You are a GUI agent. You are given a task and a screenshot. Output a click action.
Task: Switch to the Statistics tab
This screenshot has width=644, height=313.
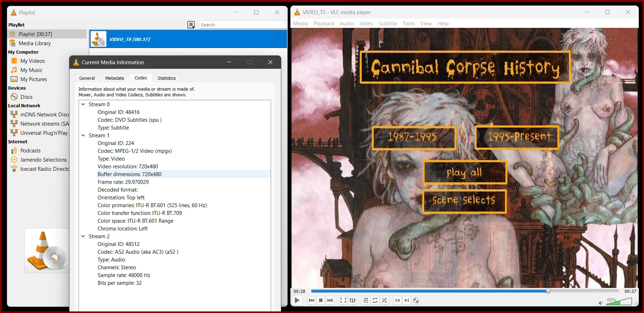click(166, 78)
